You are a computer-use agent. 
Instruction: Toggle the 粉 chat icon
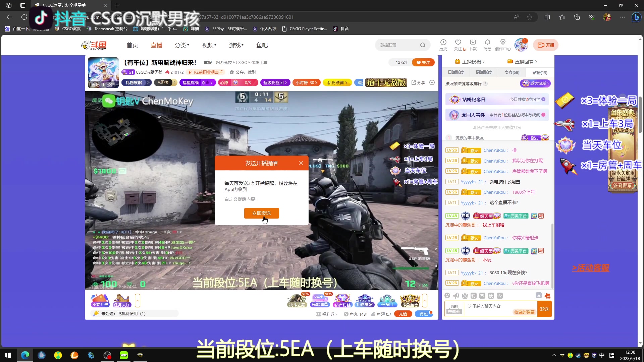pos(473,296)
